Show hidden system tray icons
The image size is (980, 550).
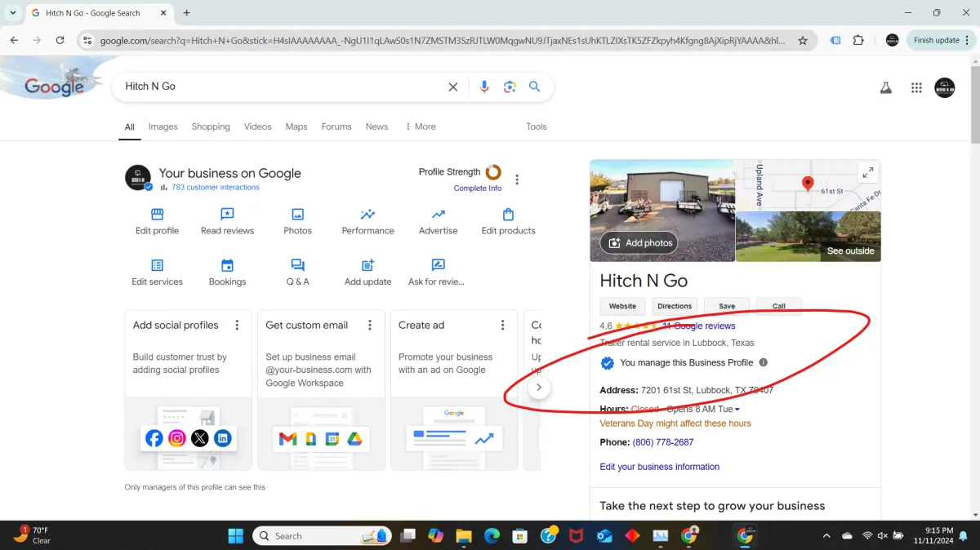click(x=826, y=536)
